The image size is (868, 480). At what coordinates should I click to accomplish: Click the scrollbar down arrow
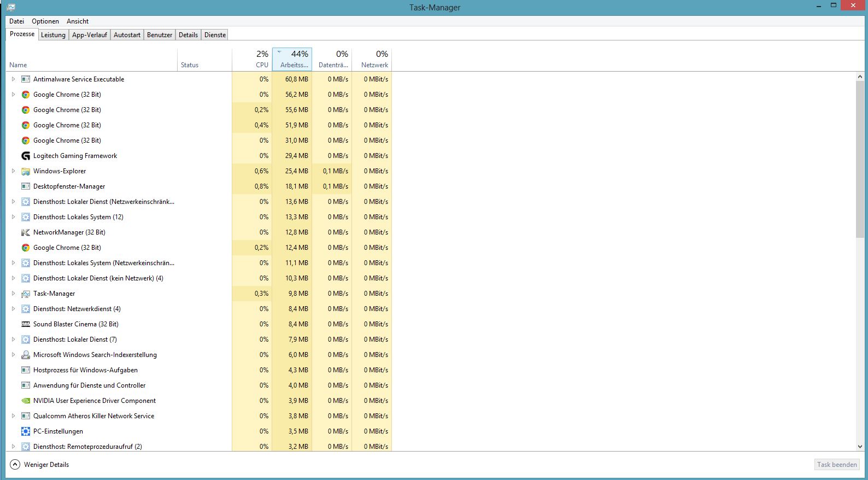[x=860, y=447]
